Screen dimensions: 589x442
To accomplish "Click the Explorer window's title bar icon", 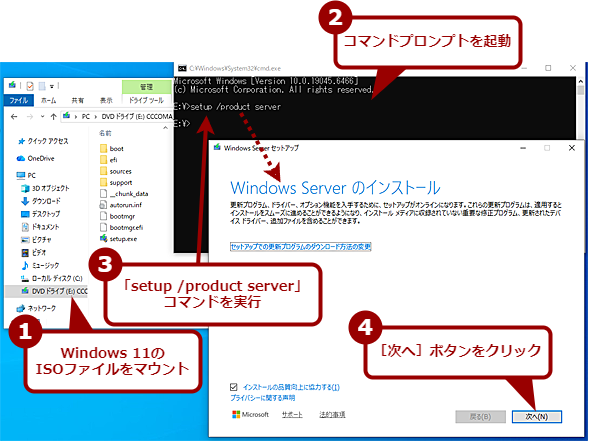I will [x=12, y=85].
